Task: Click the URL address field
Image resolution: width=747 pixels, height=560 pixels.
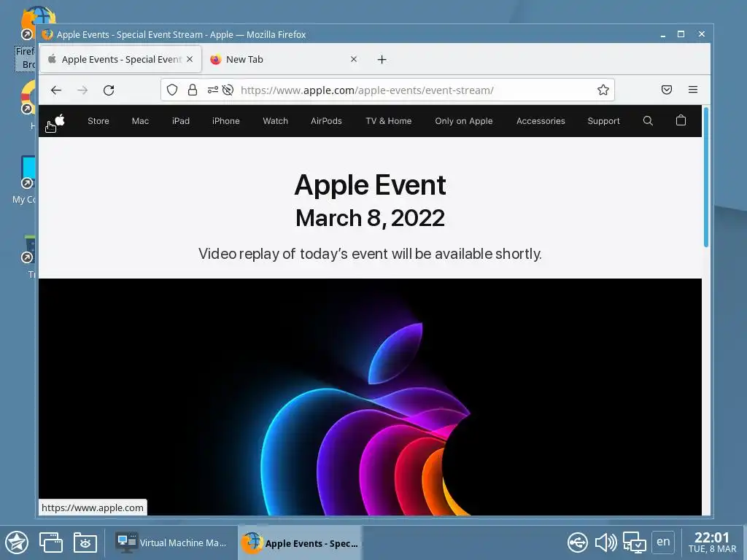Action: tap(387, 90)
